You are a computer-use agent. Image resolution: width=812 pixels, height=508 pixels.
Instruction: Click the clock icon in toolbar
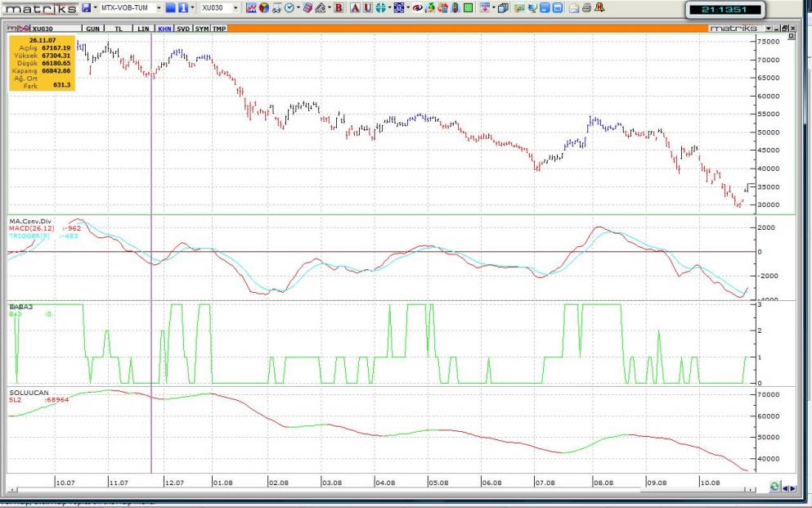(289, 7)
